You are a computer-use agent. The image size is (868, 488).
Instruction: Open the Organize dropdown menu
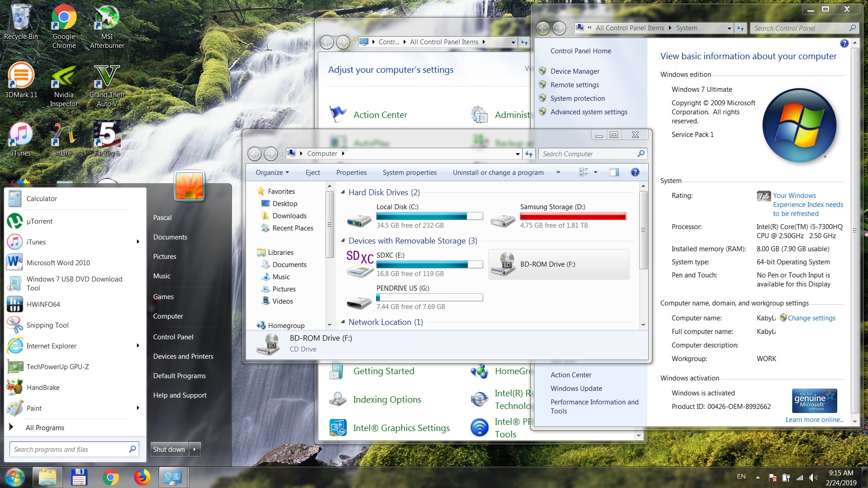point(272,172)
